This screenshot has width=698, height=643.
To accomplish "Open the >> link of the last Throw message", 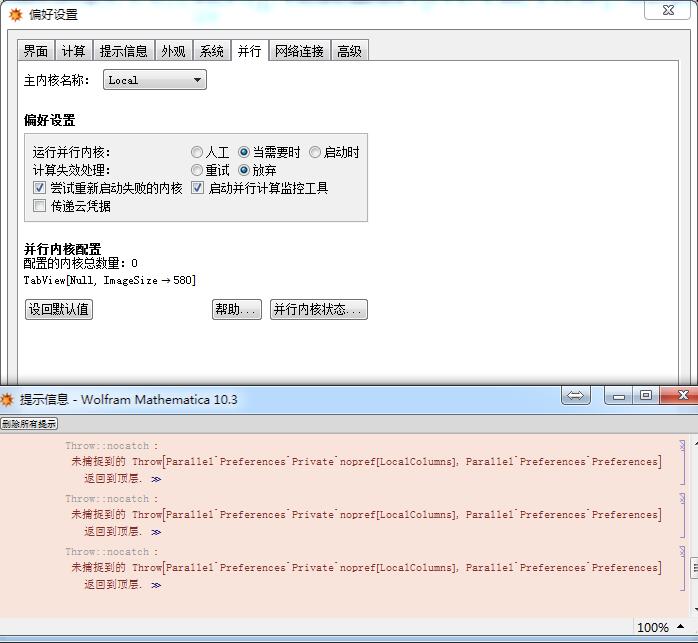I will [x=156, y=585].
